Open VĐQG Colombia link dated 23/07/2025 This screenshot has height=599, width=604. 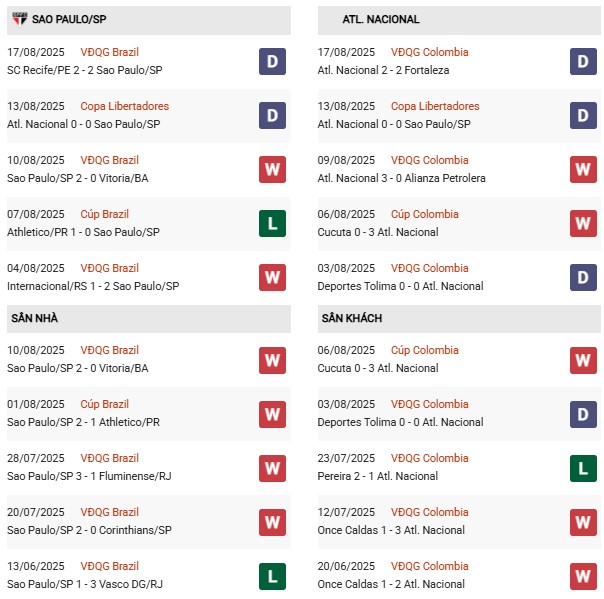click(x=429, y=458)
